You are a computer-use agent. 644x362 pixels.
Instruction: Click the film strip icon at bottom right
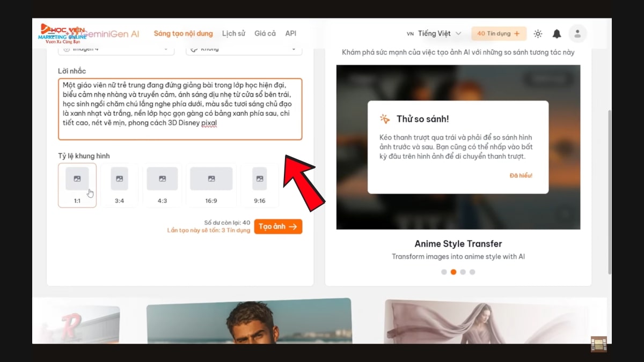pos(598,344)
